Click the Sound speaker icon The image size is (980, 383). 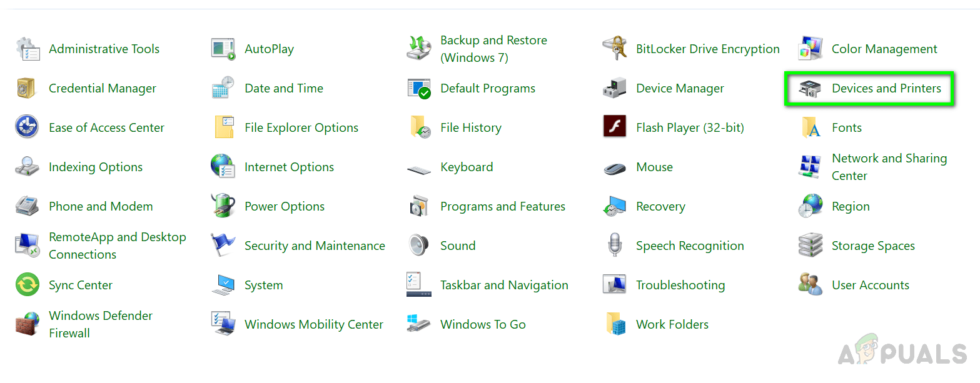418,246
